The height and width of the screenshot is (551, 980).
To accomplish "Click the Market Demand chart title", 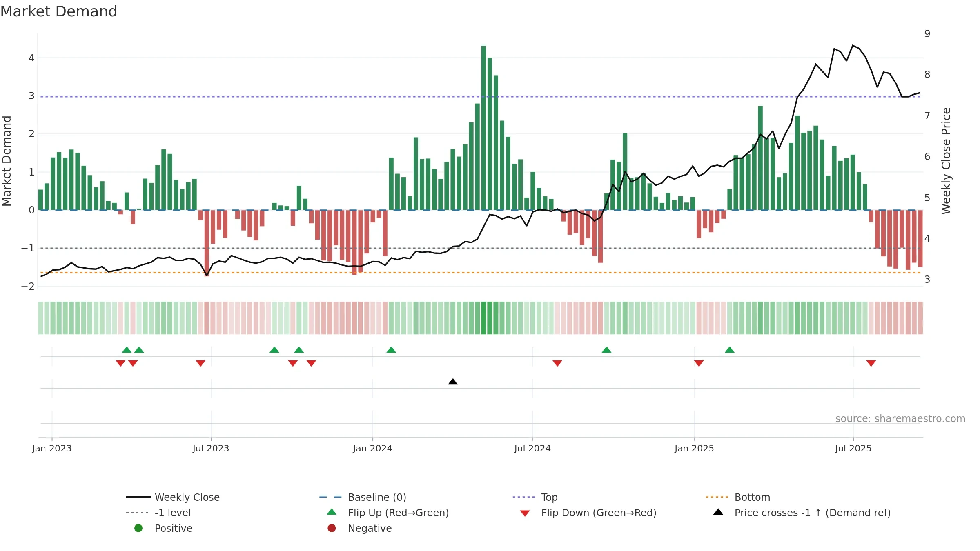I will click(x=59, y=11).
